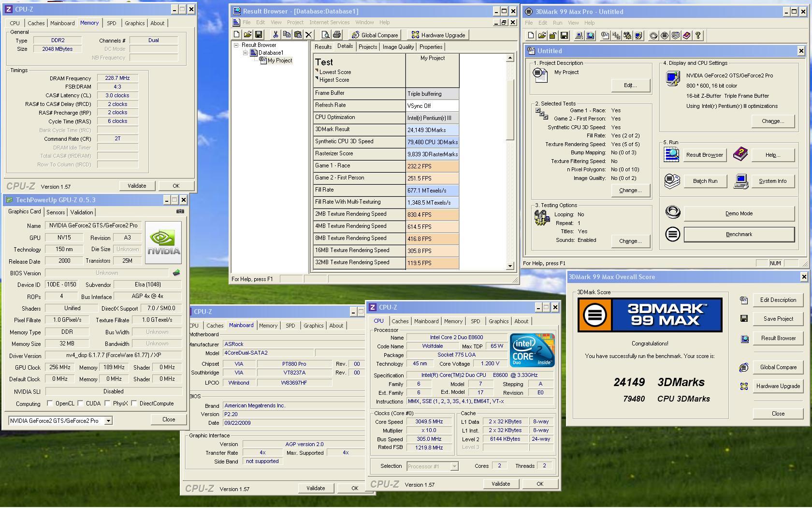The width and height of the screenshot is (812, 508).
Task: Click Print Preview in the Result Browser toolbar
Action: click(x=326, y=35)
